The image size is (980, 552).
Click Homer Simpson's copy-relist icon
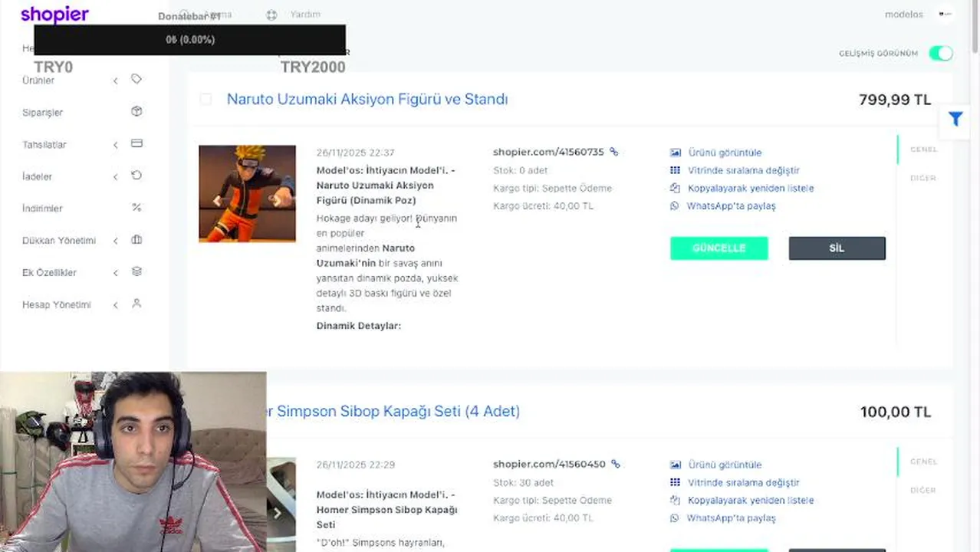click(675, 500)
